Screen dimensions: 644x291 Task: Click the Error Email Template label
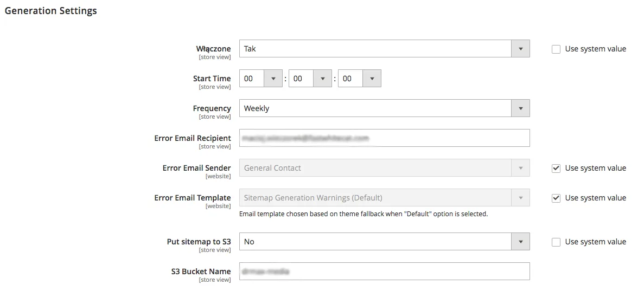click(193, 198)
